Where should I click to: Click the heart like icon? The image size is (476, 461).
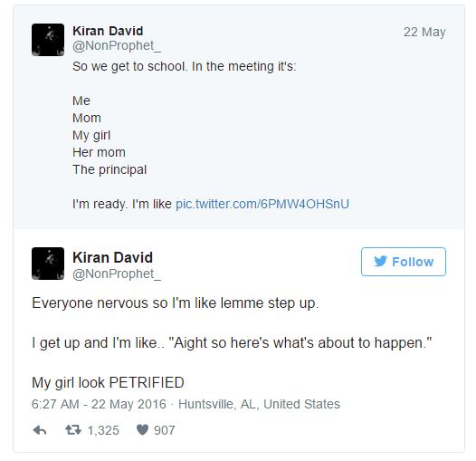pos(142,429)
